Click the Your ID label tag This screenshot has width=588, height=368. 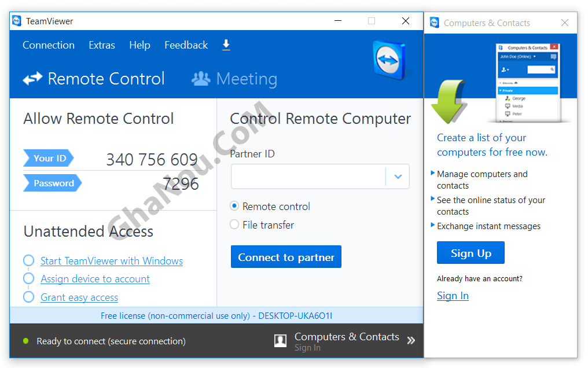[x=49, y=158]
